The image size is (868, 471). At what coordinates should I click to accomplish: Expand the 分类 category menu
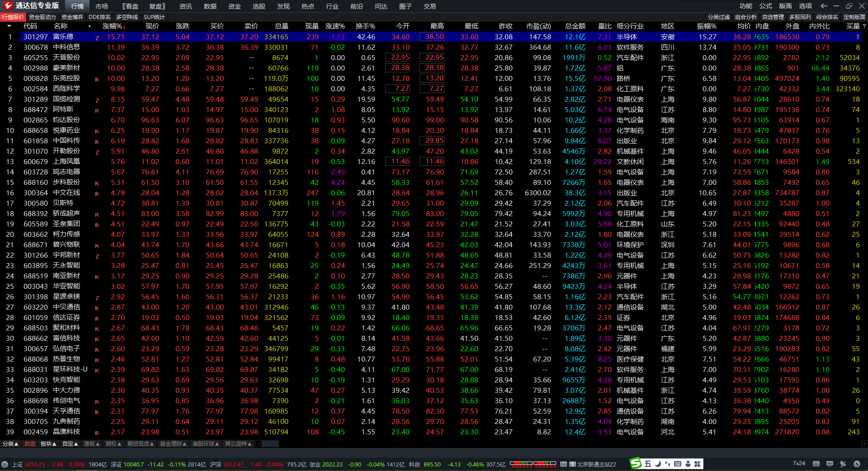click(x=10, y=444)
